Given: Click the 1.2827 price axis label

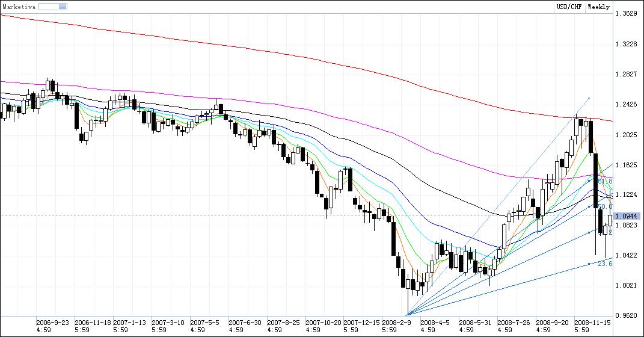Looking at the screenshot, I should pyautogui.click(x=627, y=75).
